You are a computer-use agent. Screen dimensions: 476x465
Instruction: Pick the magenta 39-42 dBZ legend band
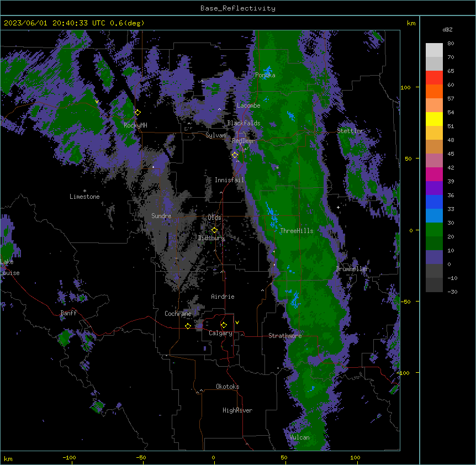(x=434, y=174)
